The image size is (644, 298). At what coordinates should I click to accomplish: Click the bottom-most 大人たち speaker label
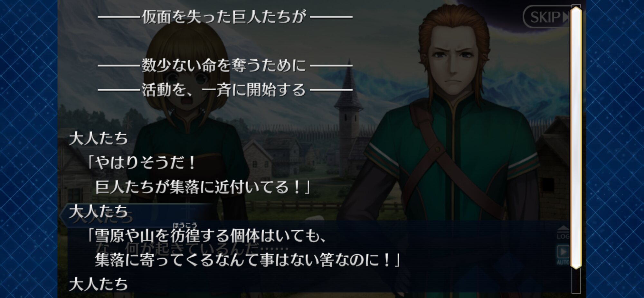[99, 284]
